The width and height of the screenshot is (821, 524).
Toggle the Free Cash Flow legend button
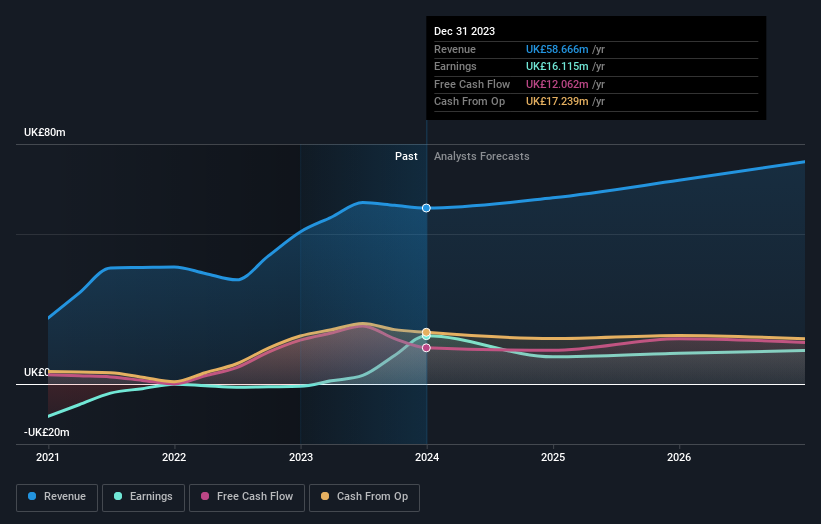click(x=247, y=497)
